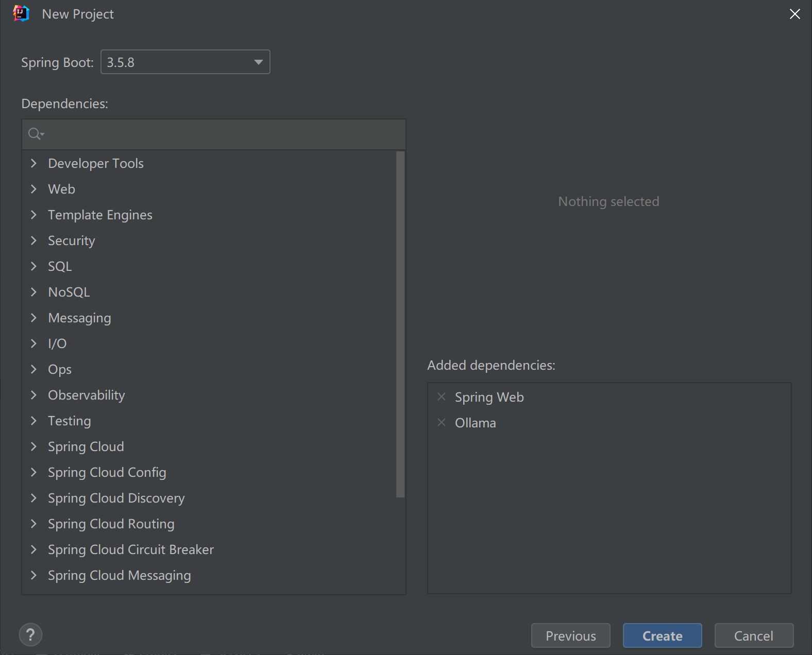
Task: Expand the SQL category chevron
Action: coord(34,266)
